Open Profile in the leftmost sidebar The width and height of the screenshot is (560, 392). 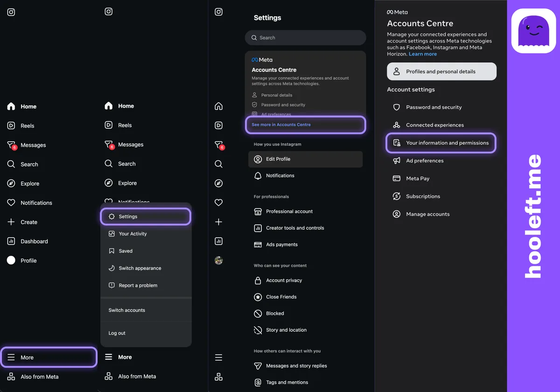(x=22, y=260)
